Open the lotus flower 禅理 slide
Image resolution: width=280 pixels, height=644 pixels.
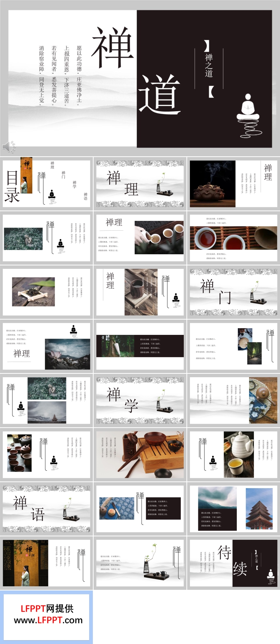[x=47, y=346]
